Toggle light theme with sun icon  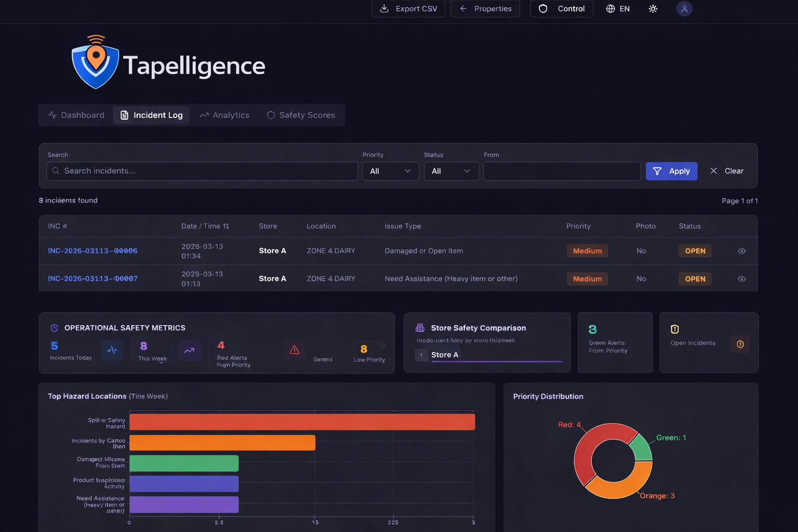pos(653,9)
